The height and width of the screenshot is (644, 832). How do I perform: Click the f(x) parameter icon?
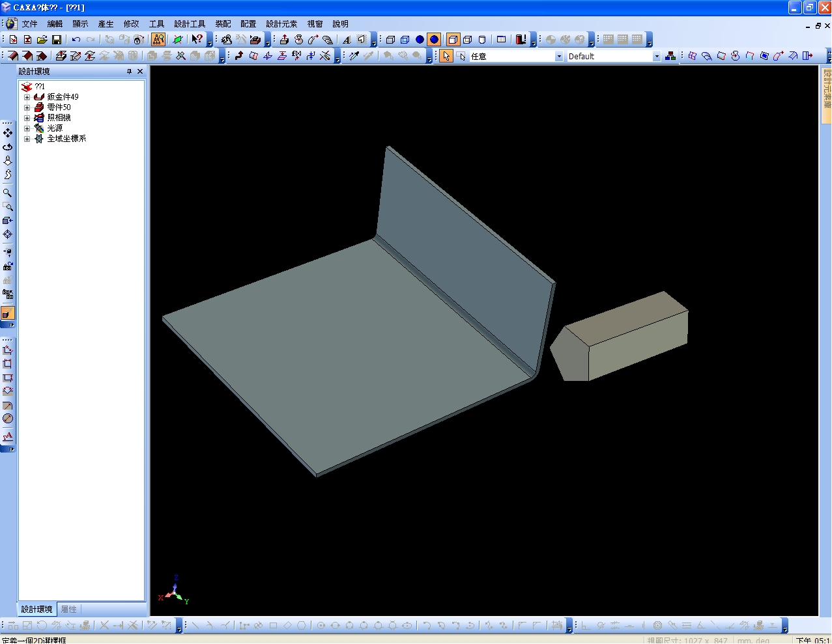pos(296,56)
